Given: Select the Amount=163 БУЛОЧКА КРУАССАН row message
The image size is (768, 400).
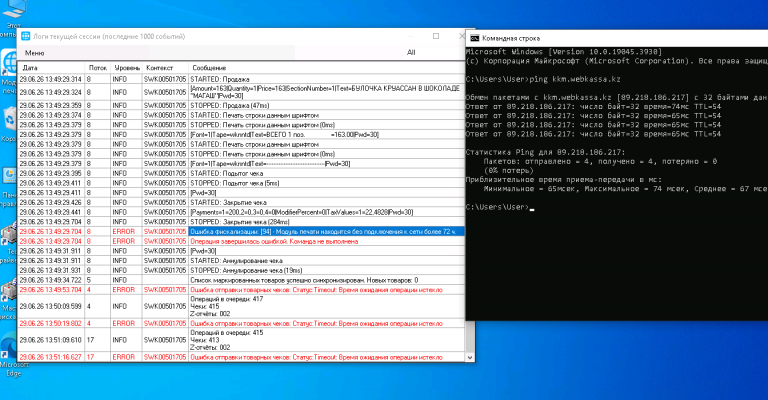Looking at the screenshot, I should pyautogui.click(x=326, y=92).
